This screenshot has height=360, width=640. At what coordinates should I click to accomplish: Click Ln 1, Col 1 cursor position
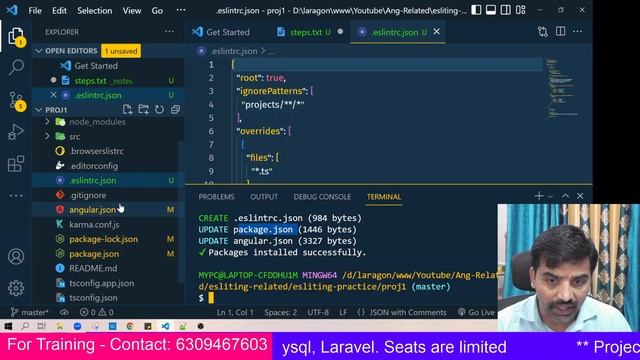(x=235, y=312)
